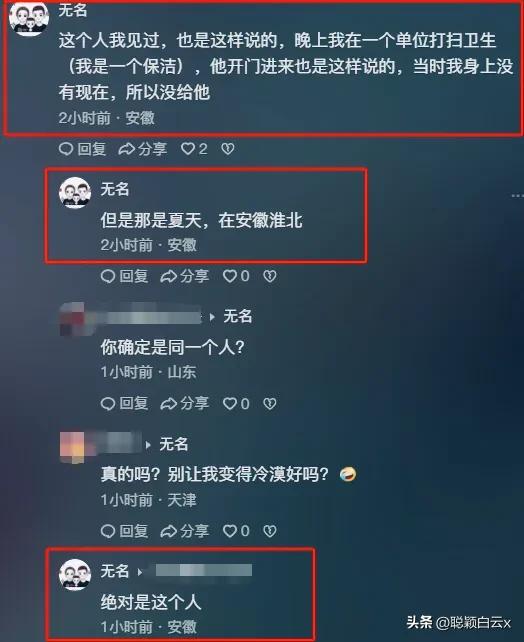Dislike the 你确定是同一个人 comment

click(269, 404)
